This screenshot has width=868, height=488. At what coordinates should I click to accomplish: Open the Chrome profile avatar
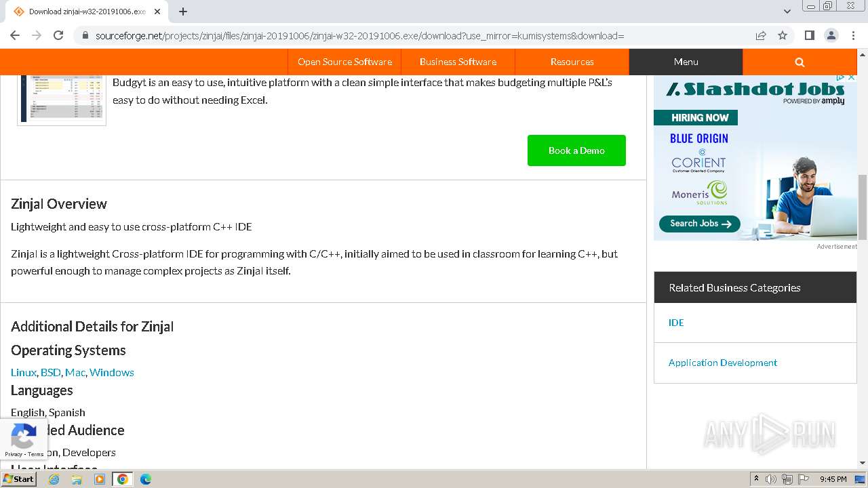(x=831, y=35)
